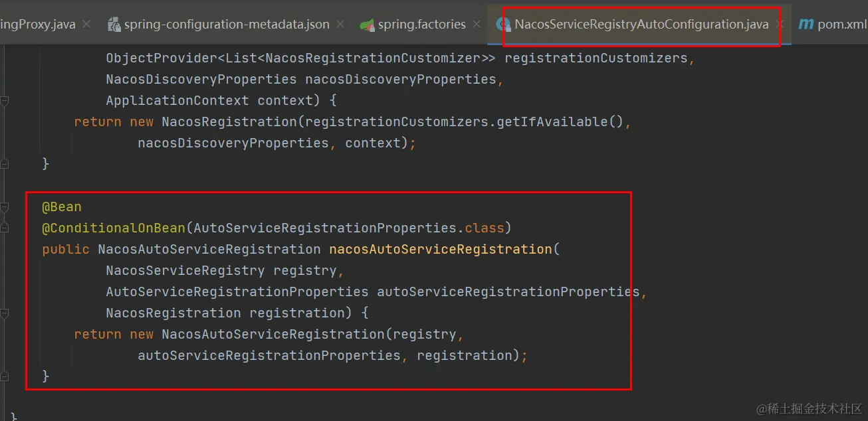Close the spring.factories tab
This screenshot has width=868, height=421.
click(x=477, y=25)
